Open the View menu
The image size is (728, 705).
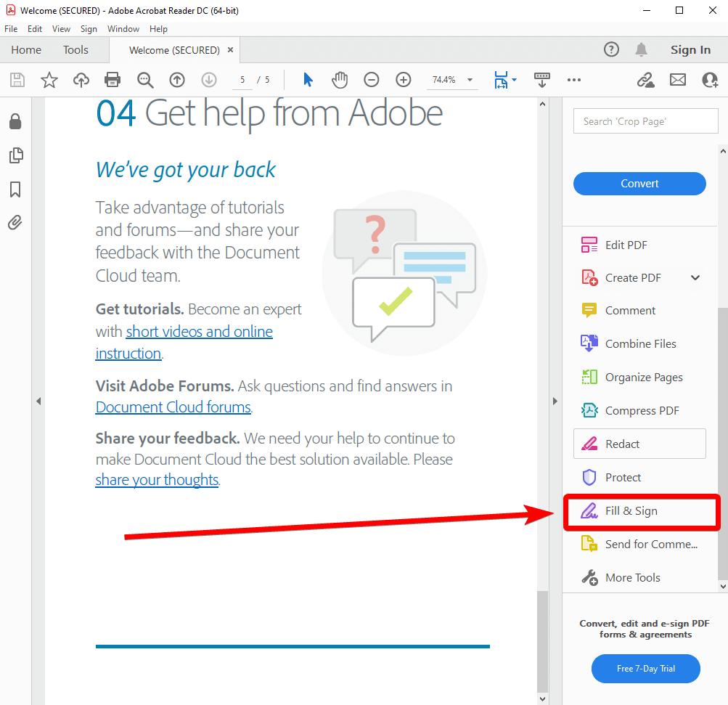pyautogui.click(x=61, y=29)
